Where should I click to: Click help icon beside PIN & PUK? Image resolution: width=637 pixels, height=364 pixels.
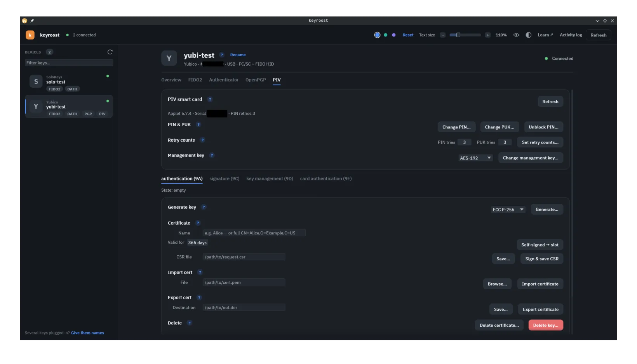click(x=198, y=125)
